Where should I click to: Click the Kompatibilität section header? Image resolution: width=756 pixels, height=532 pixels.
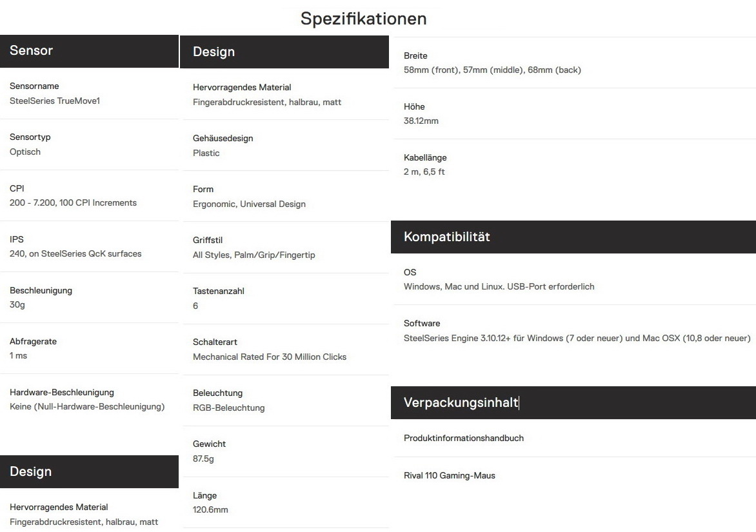point(446,237)
